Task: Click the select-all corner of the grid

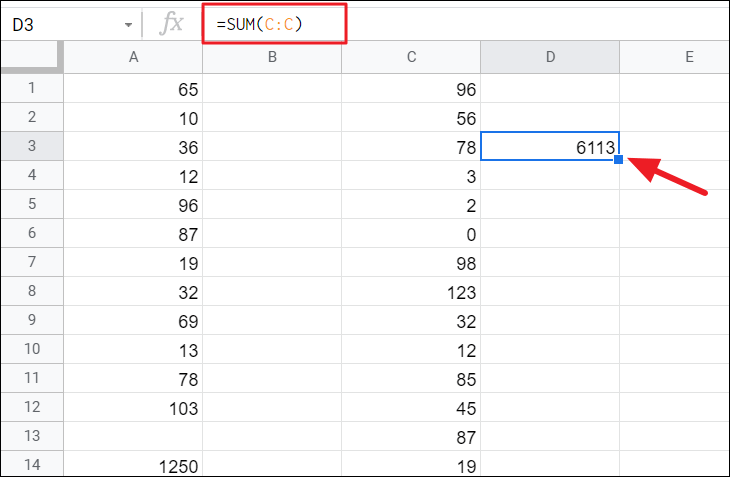Action: point(31,58)
